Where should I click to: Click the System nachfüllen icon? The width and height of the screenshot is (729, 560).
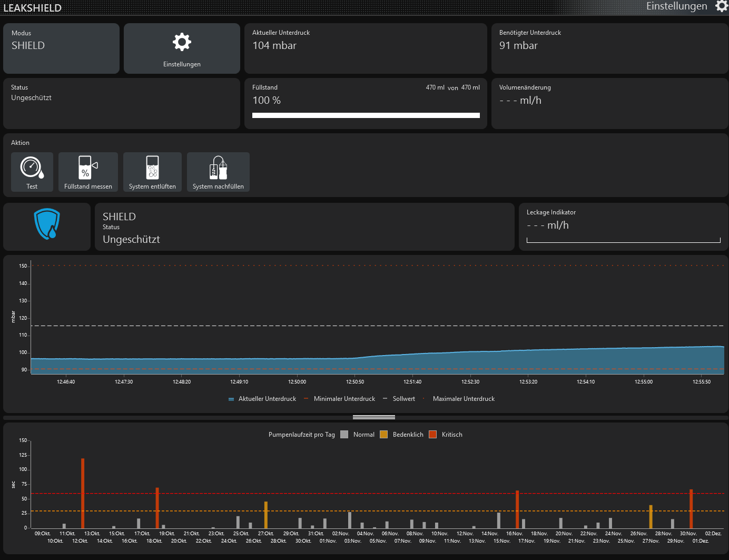tap(218, 168)
